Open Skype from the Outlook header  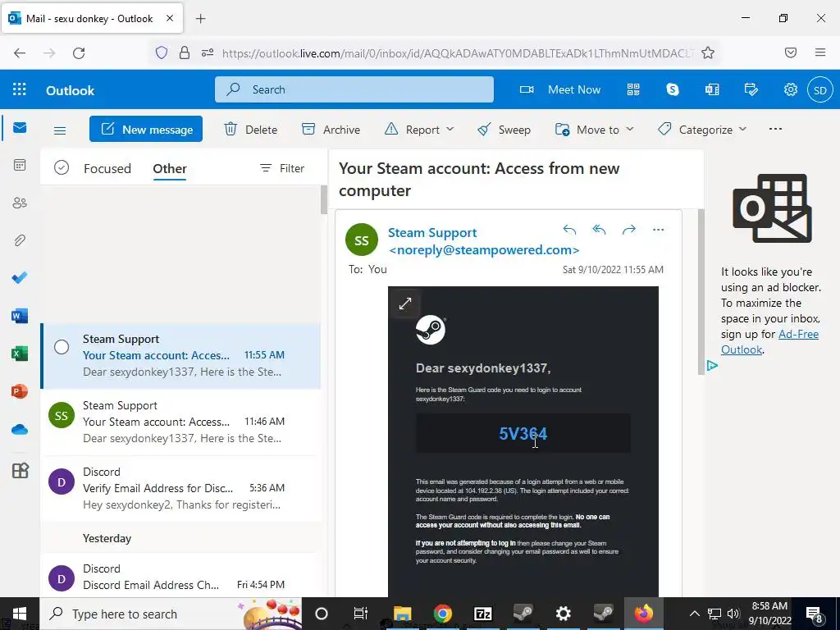pos(673,89)
